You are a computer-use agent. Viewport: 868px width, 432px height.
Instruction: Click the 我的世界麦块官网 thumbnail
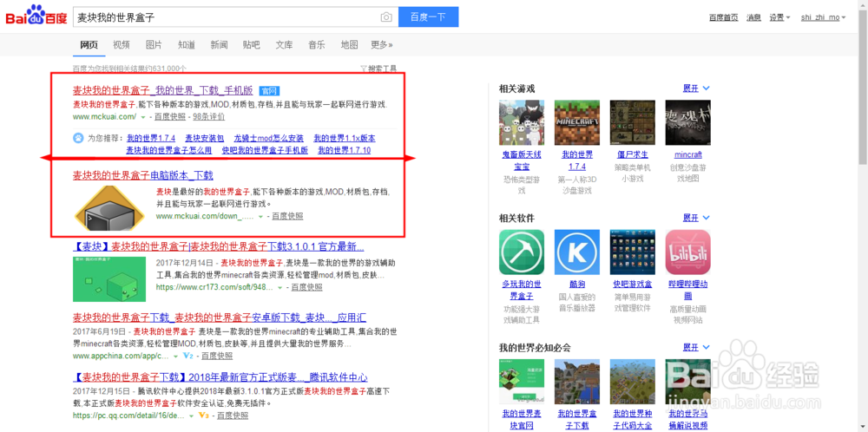click(522, 382)
